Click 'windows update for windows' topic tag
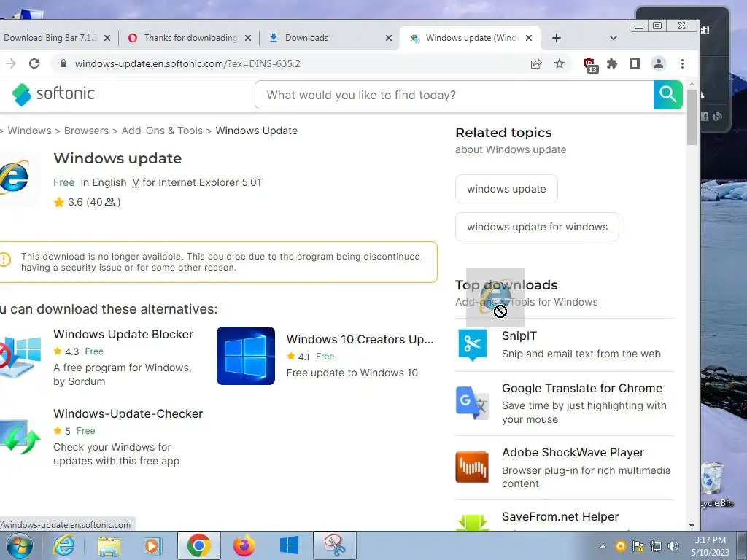Screen dimensions: 747x560 [537, 227]
